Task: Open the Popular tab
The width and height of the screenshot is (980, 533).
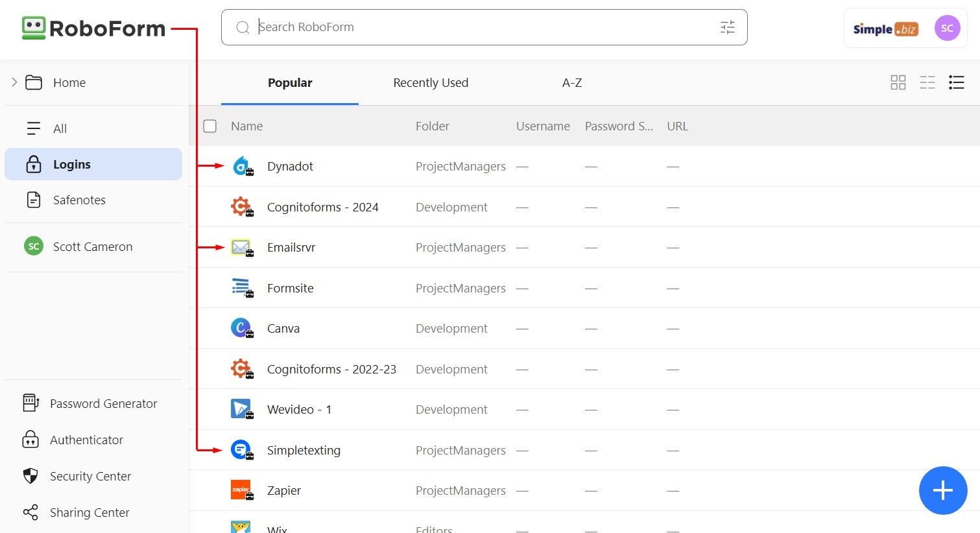Action: point(290,83)
